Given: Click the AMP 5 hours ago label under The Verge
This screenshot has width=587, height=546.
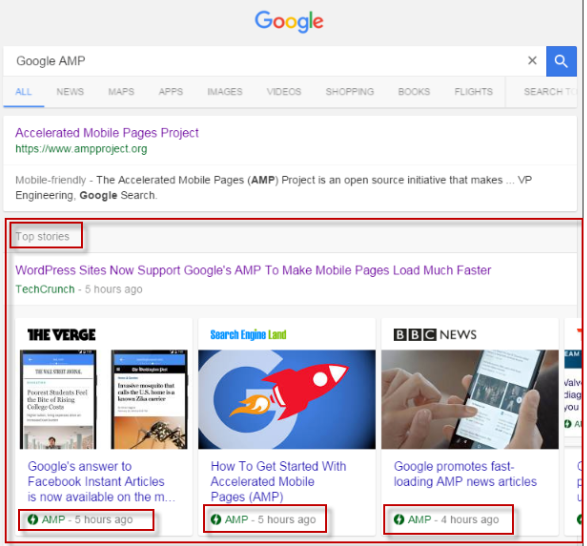Looking at the screenshot, I should [80, 519].
